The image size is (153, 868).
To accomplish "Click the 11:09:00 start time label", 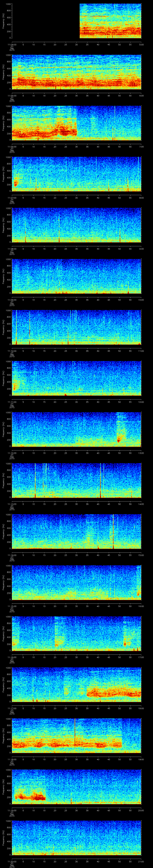I will 12,300.
